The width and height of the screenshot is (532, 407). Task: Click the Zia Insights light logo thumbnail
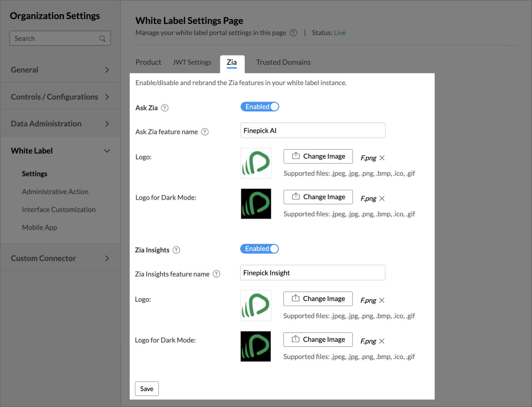click(x=255, y=306)
